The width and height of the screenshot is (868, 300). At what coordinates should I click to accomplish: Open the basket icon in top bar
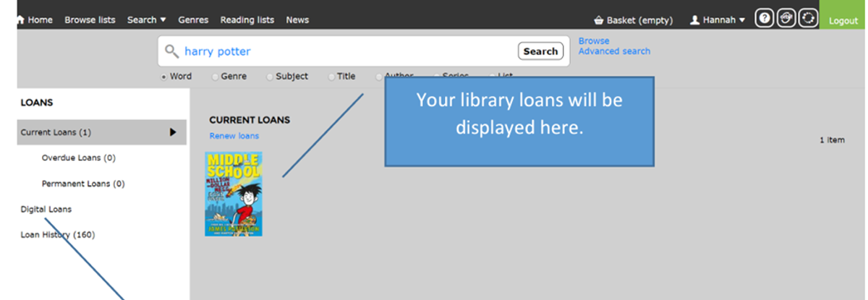point(598,20)
